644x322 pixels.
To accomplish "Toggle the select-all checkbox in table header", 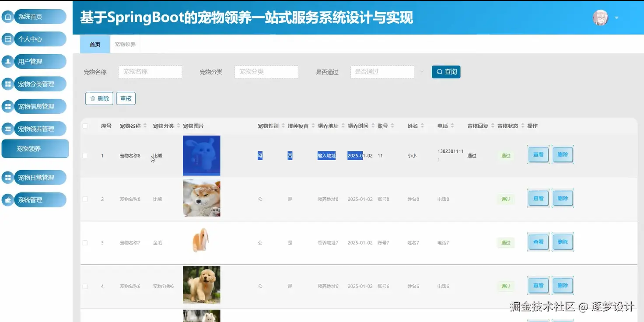I will 85,126.
